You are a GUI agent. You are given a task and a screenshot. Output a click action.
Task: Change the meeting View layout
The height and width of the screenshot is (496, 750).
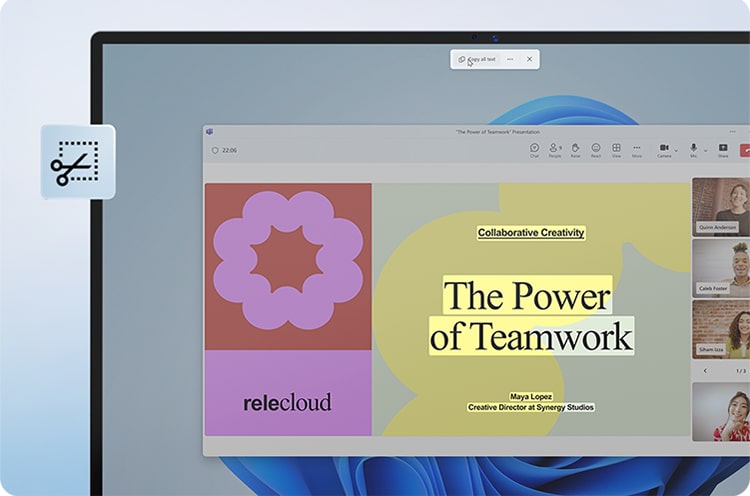[x=616, y=150]
